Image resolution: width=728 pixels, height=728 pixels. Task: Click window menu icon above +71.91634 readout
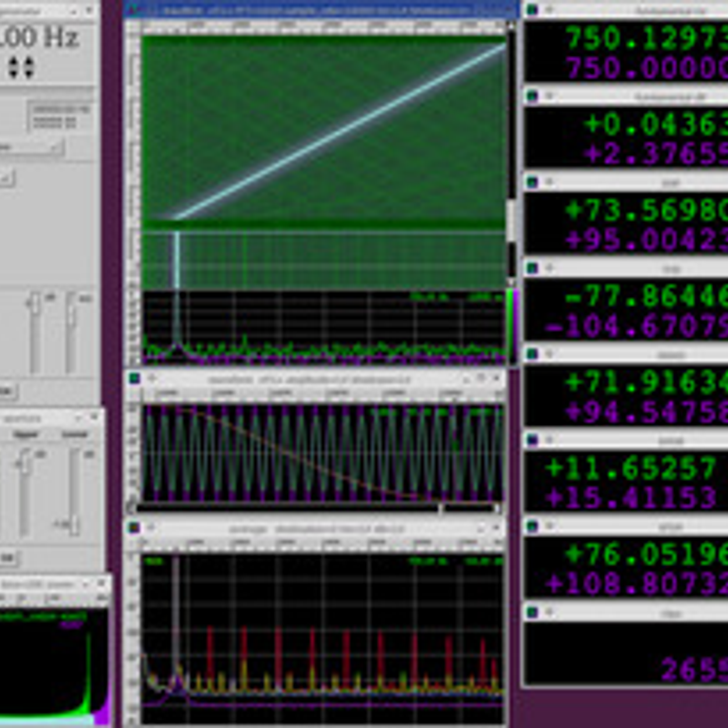point(532,354)
